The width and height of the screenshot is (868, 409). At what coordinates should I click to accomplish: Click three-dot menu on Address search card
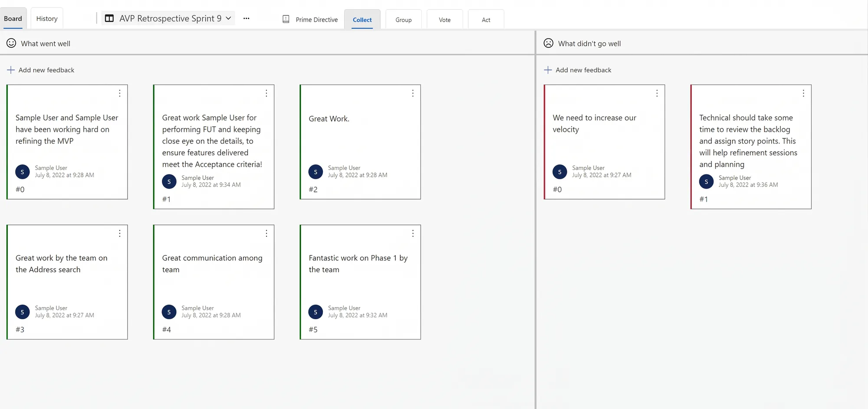pyautogui.click(x=120, y=233)
